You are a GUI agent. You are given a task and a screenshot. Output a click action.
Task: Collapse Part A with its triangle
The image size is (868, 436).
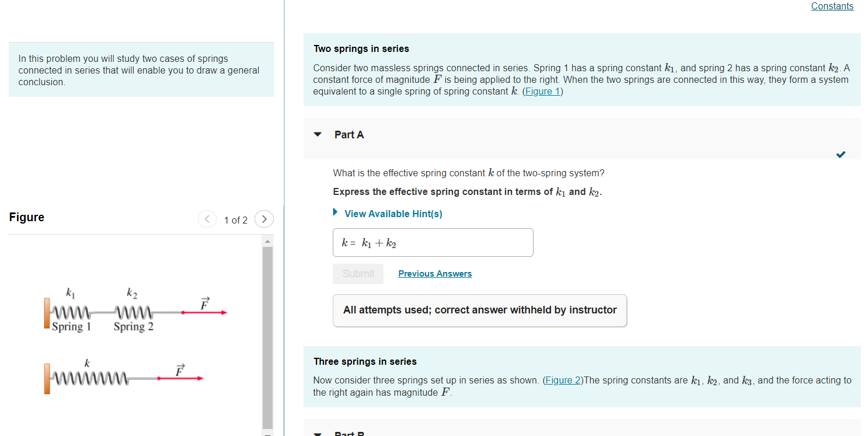(x=318, y=134)
